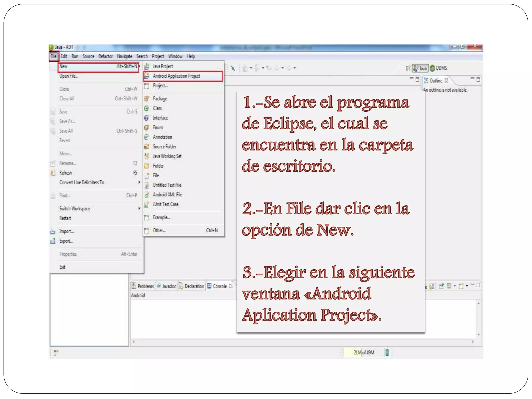Click the Package icon in New submenu

point(147,99)
